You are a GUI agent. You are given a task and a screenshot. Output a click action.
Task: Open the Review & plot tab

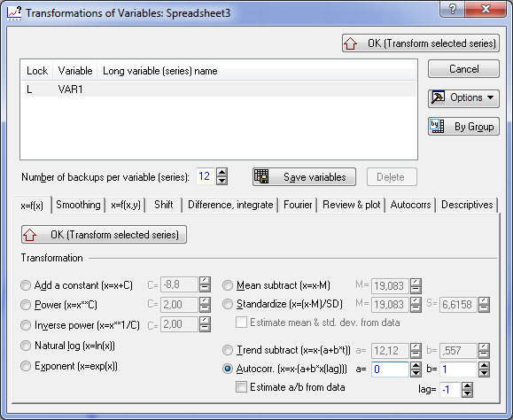pyautogui.click(x=352, y=205)
